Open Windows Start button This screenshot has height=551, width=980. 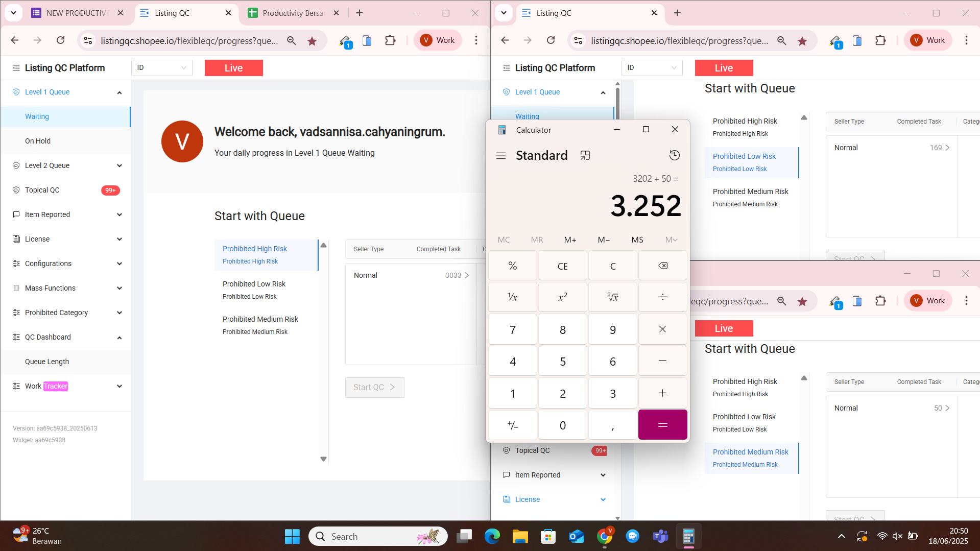[x=292, y=536]
